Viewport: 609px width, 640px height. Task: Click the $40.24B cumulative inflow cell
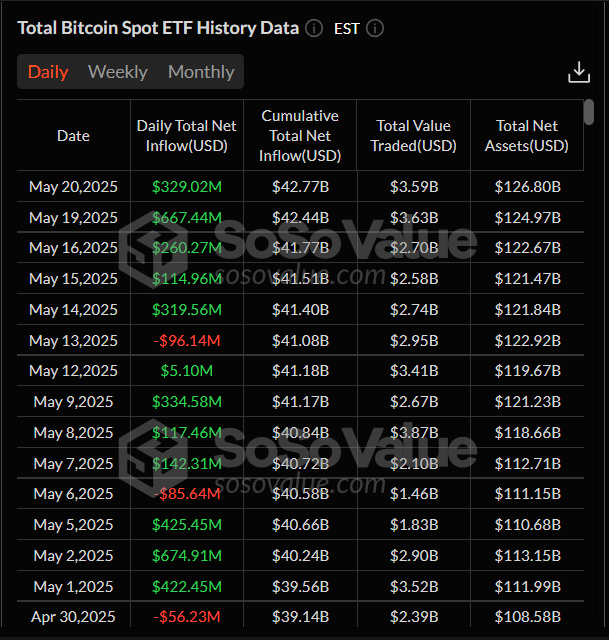tap(299, 556)
